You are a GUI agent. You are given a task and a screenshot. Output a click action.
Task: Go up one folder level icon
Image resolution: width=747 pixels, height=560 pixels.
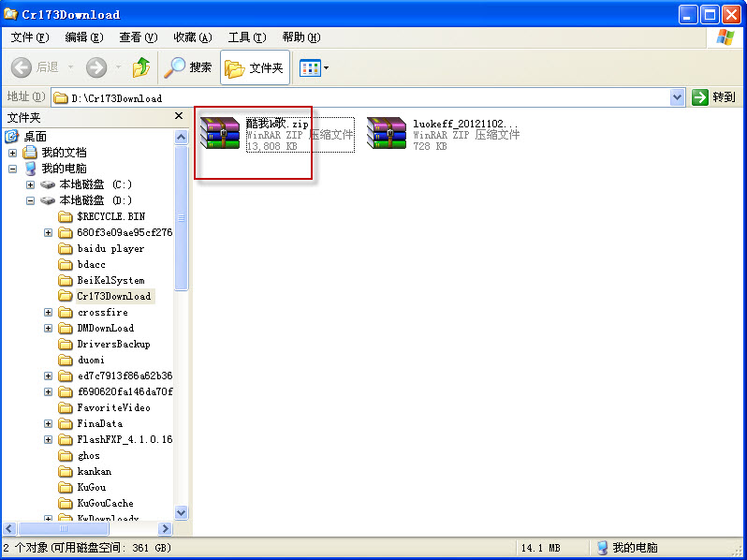pyautogui.click(x=141, y=67)
